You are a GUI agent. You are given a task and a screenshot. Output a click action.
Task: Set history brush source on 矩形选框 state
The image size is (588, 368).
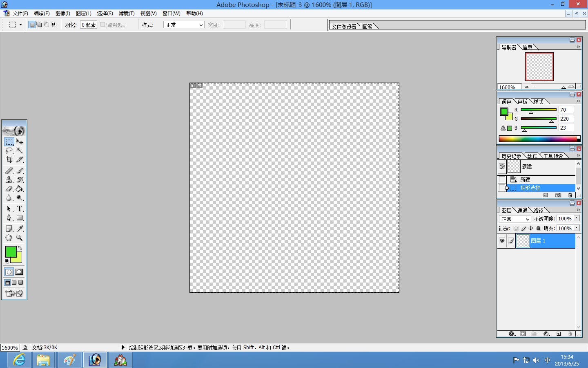502,188
